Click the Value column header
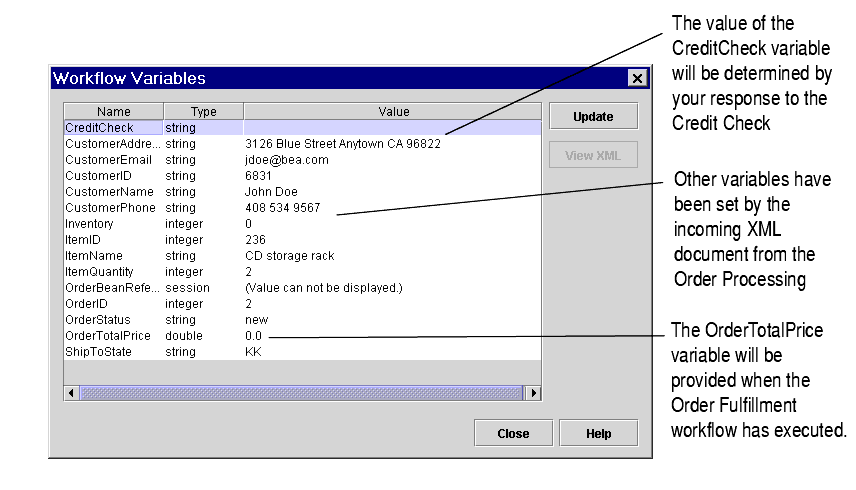The width and height of the screenshot is (856, 490). 393,111
